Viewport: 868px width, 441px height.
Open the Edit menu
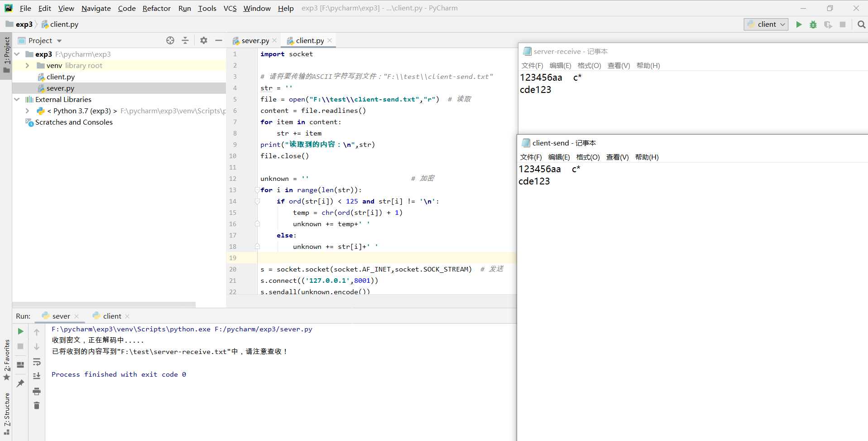45,8
